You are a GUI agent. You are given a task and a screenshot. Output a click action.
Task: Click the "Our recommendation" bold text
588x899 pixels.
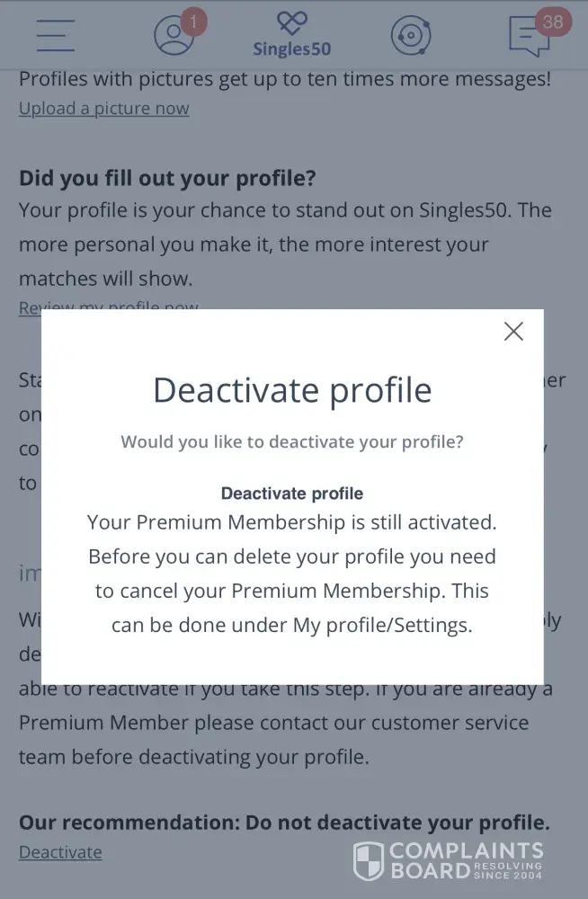pyautogui.click(x=284, y=823)
